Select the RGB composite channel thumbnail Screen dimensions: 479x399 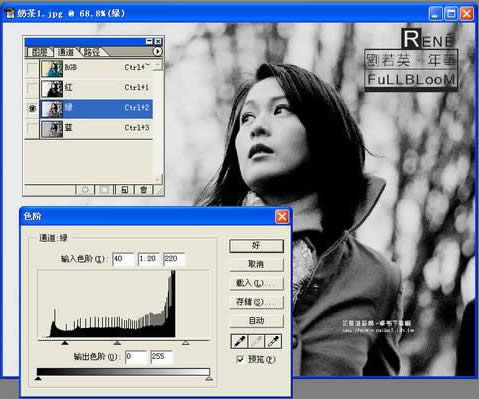(52, 68)
